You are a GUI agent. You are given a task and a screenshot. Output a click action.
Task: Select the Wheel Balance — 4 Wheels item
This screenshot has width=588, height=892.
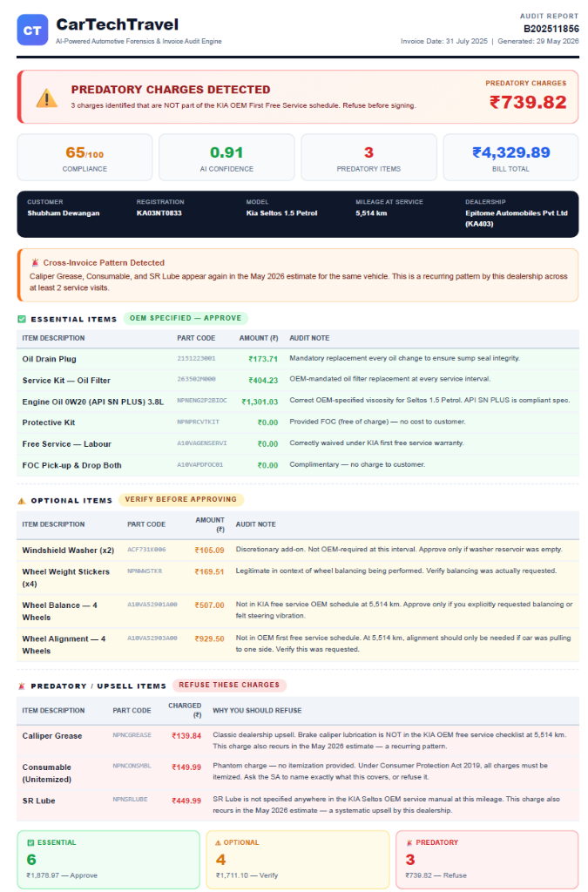59,612
